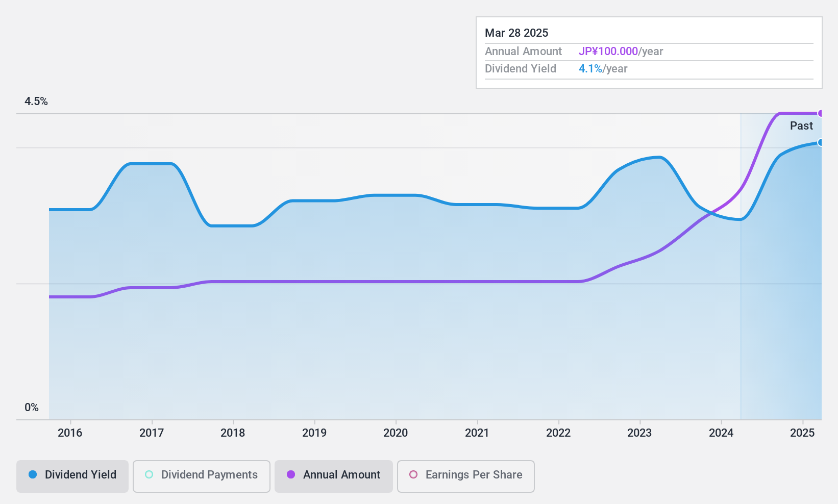
Task: Click the 0% y-axis label
Action: point(32,407)
